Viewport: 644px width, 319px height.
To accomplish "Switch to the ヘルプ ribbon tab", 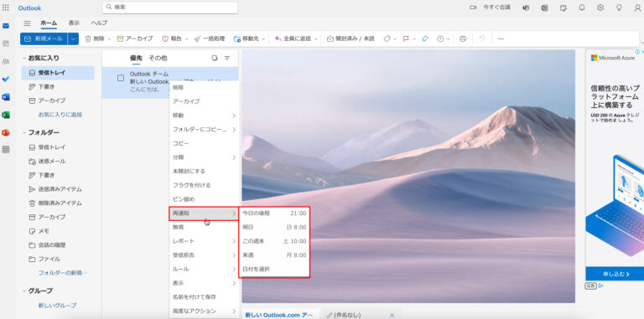I will (x=99, y=23).
